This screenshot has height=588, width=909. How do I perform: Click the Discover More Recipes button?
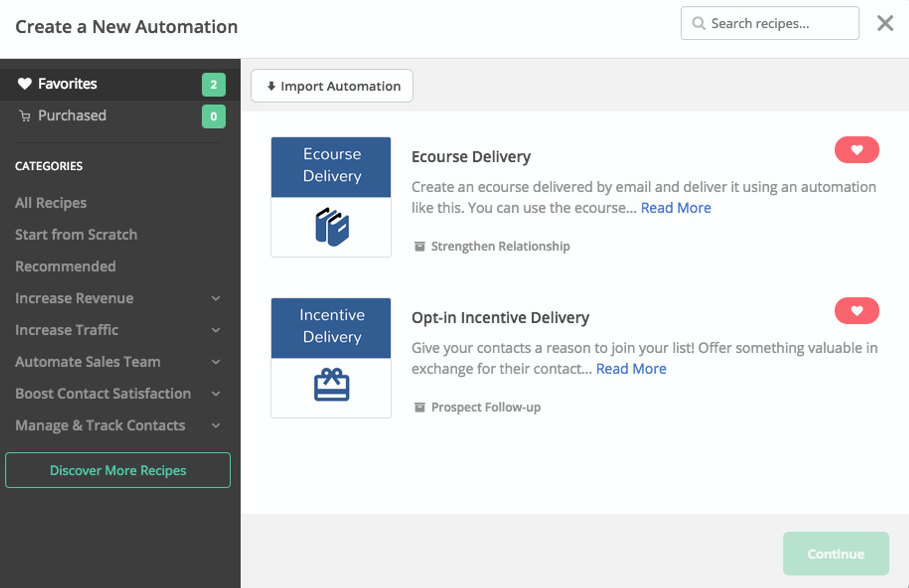117,470
